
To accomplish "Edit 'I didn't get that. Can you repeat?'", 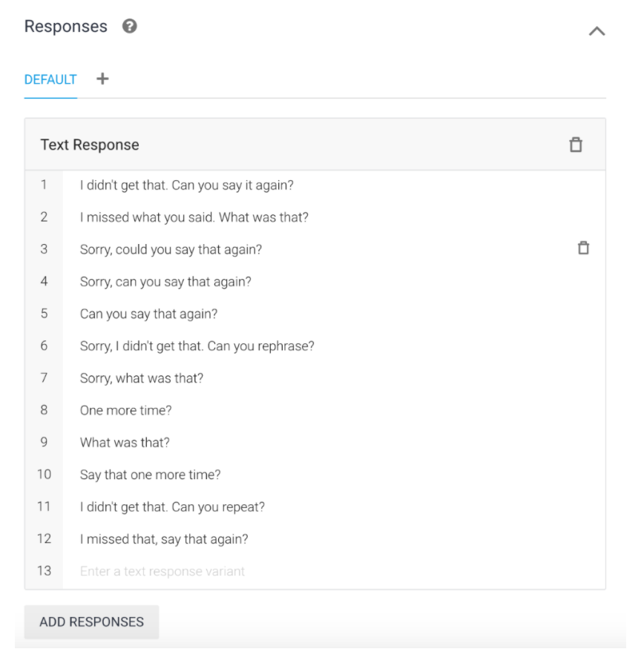I will (172, 507).
